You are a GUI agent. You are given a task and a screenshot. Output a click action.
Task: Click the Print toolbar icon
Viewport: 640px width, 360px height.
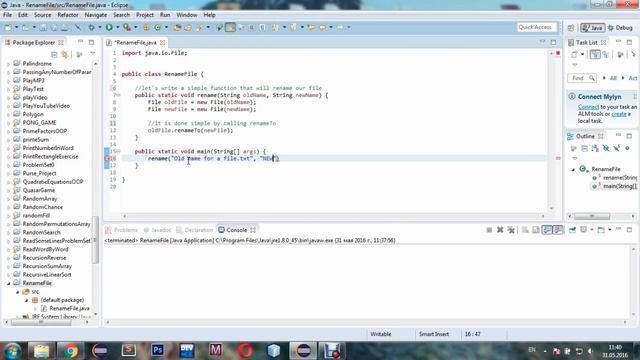pos(64,27)
